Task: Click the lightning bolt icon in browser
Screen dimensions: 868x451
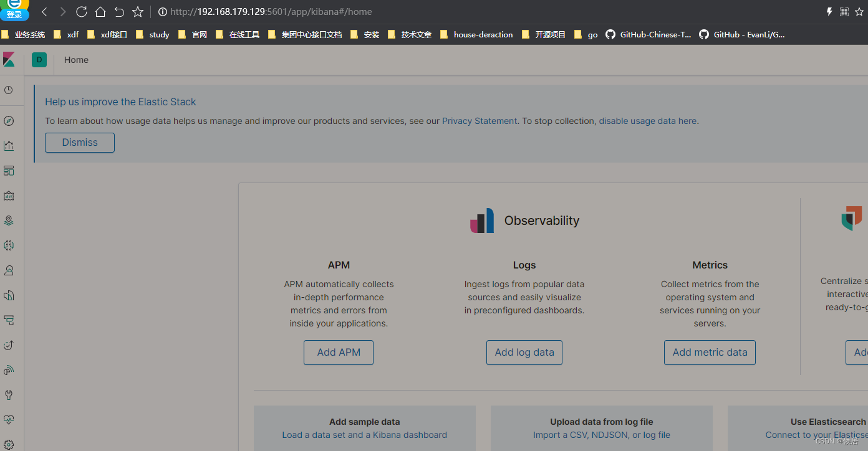Action: click(829, 12)
